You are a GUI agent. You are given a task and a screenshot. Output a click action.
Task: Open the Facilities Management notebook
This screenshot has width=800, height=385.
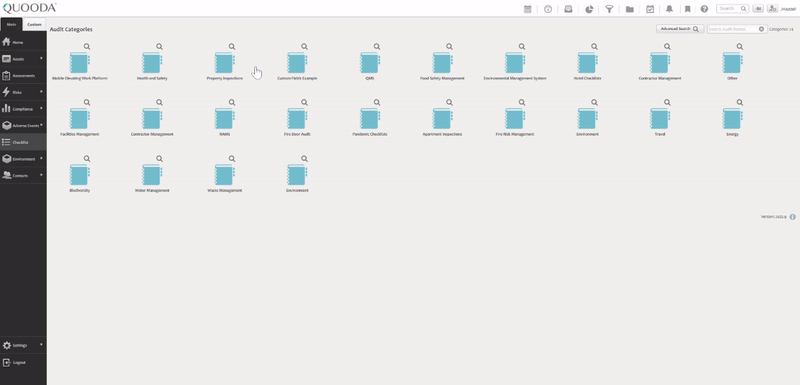[x=80, y=119]
